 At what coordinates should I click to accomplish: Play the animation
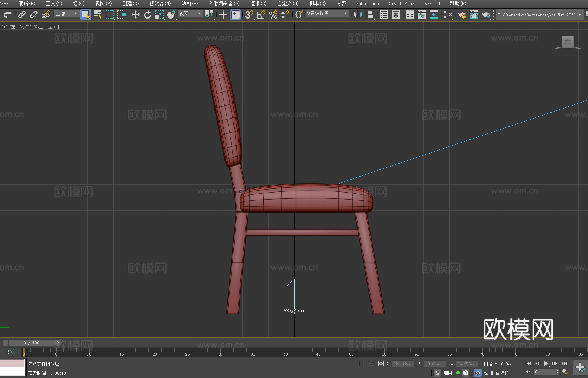(546, 364)
